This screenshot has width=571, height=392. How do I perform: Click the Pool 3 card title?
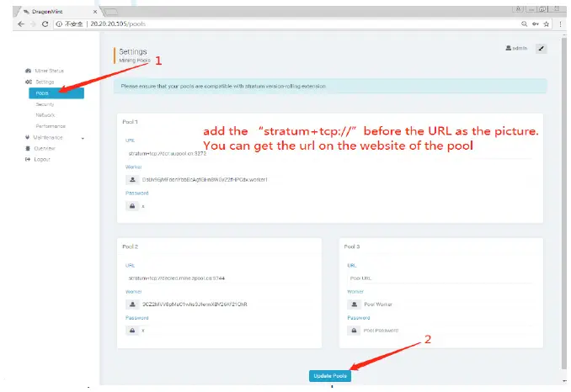click(x=352, y=246)
